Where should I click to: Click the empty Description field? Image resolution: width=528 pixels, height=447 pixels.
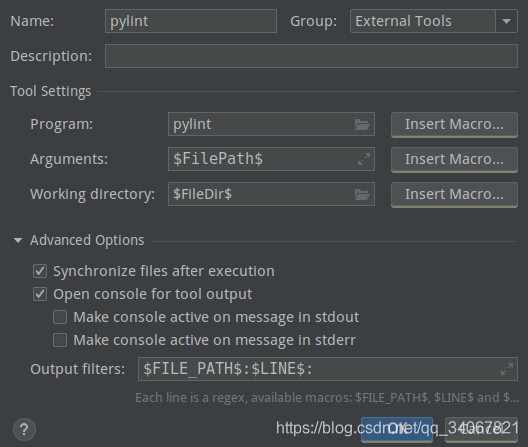pyautogui.click(x=311, y=56)
